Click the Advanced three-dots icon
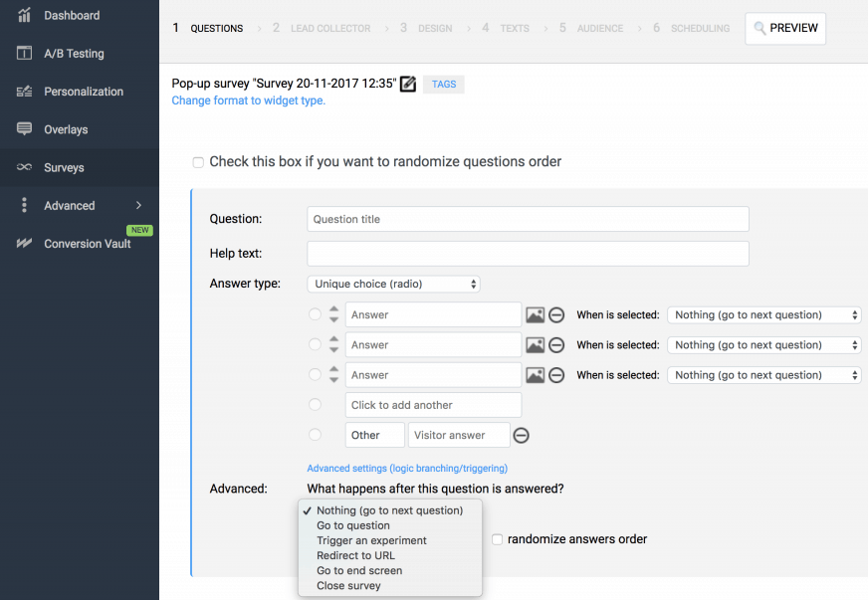 click(x=24, y=205)
